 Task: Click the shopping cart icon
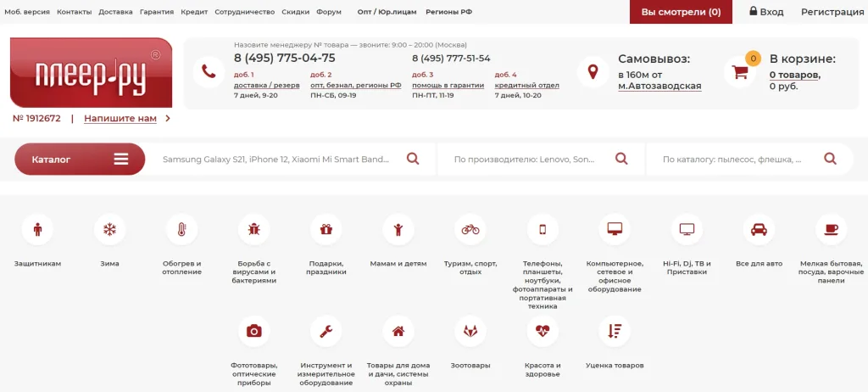tap(740, 72)
